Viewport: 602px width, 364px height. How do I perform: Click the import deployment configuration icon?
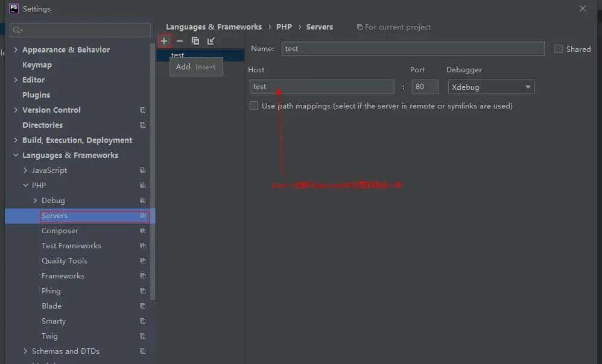[x=211, y=40]
